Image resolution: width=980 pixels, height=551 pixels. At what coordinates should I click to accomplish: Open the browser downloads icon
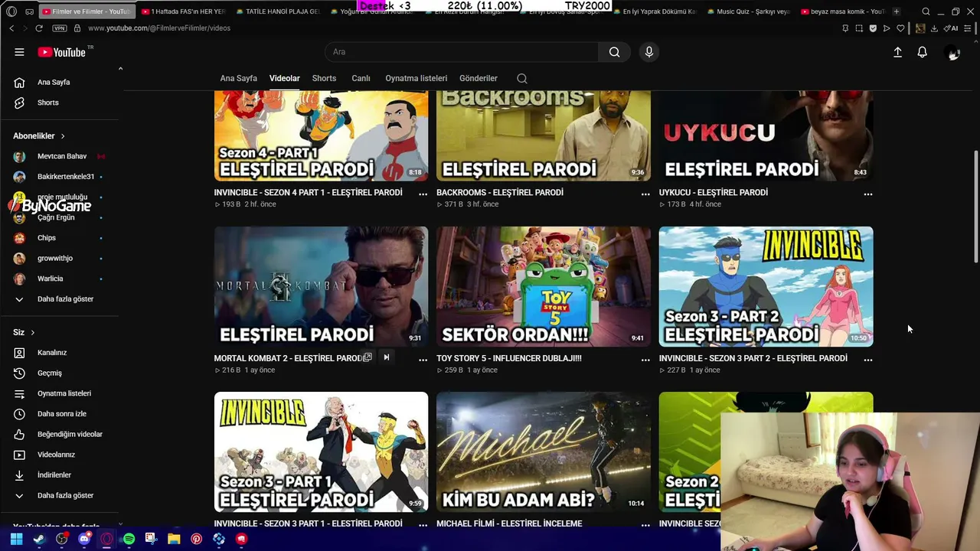point(934,28)
